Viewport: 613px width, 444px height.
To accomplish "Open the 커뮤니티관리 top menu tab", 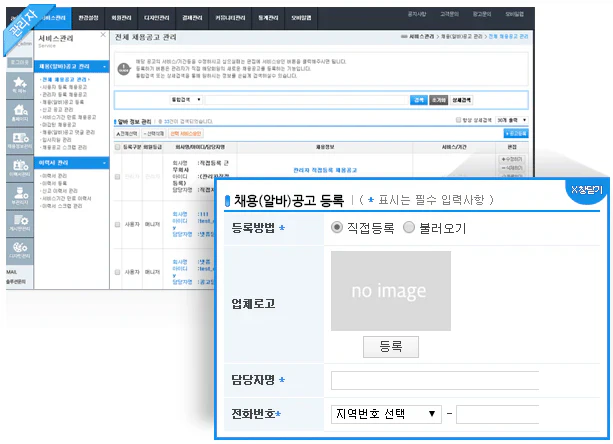I will pos(230,18).
